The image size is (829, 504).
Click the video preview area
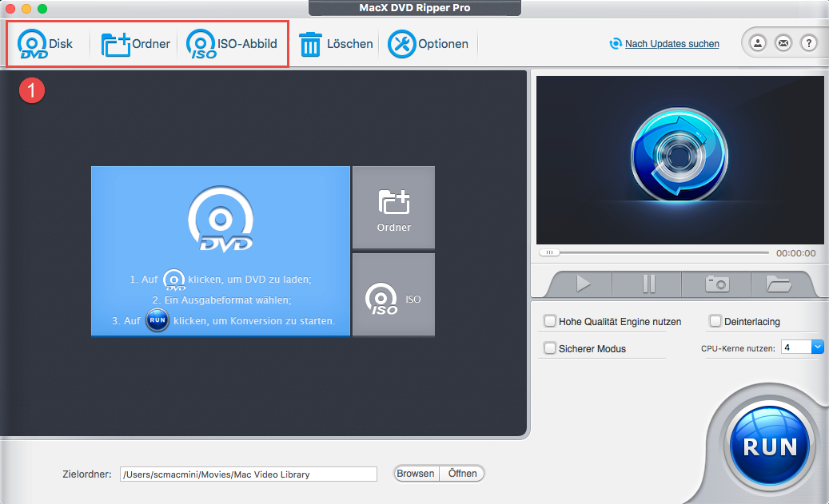[680, 160]
